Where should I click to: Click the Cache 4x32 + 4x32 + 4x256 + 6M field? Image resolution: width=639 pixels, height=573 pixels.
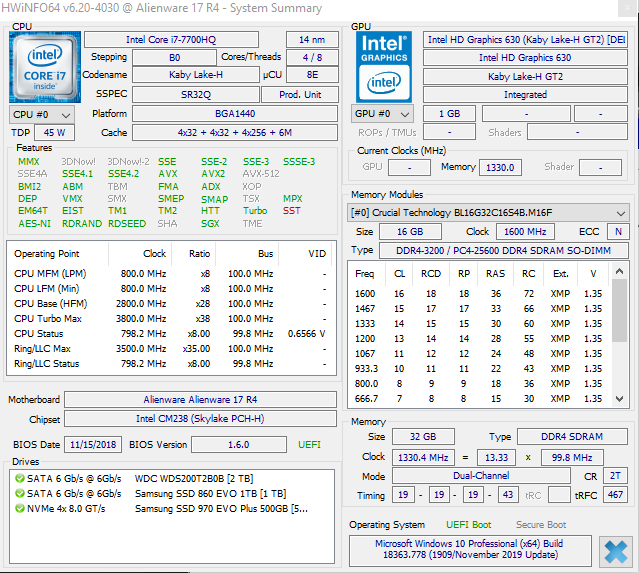(x=235, y=132)
